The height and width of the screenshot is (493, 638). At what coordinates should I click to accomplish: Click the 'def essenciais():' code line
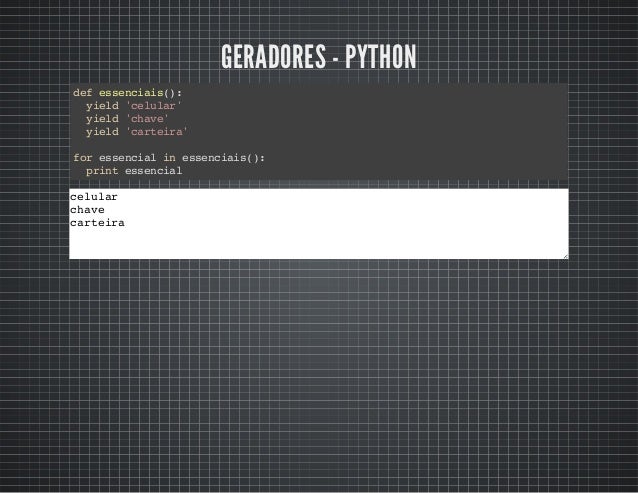click(x=127, y=93)
